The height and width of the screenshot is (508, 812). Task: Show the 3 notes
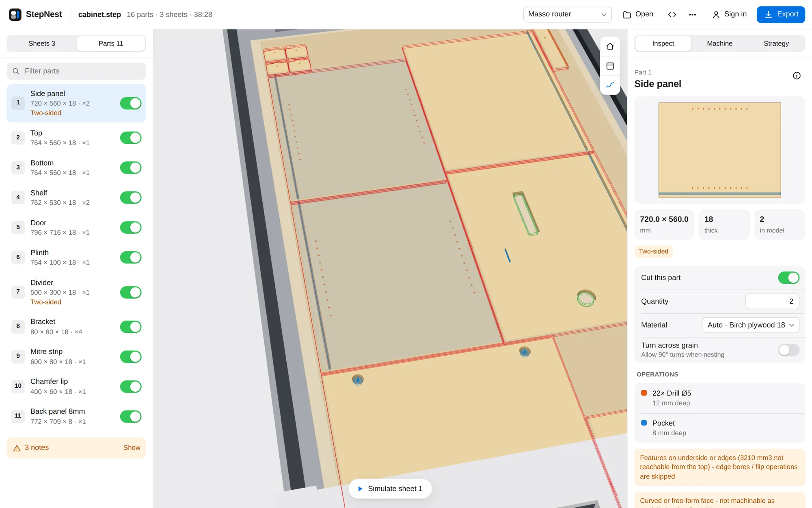(x=132, y=448)
